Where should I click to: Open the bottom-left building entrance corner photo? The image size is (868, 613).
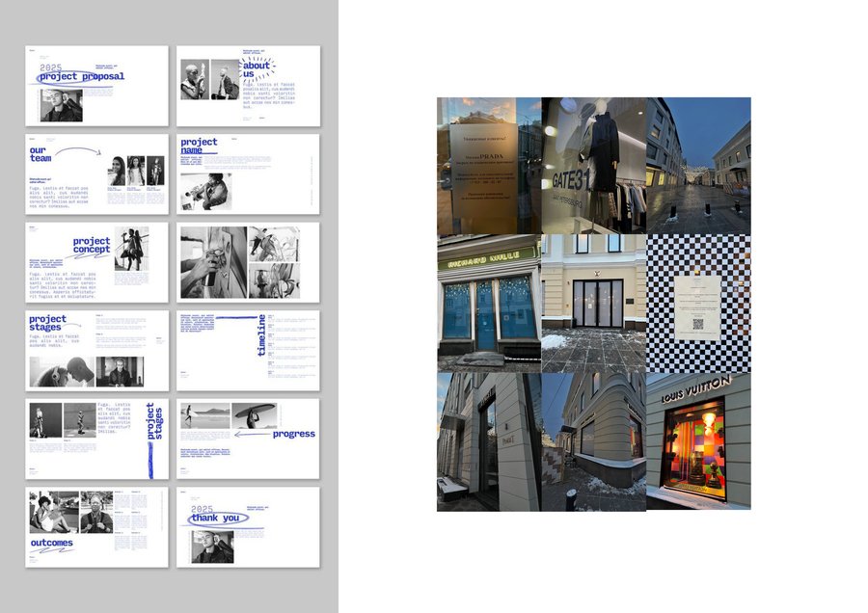(x=489, y=441)
